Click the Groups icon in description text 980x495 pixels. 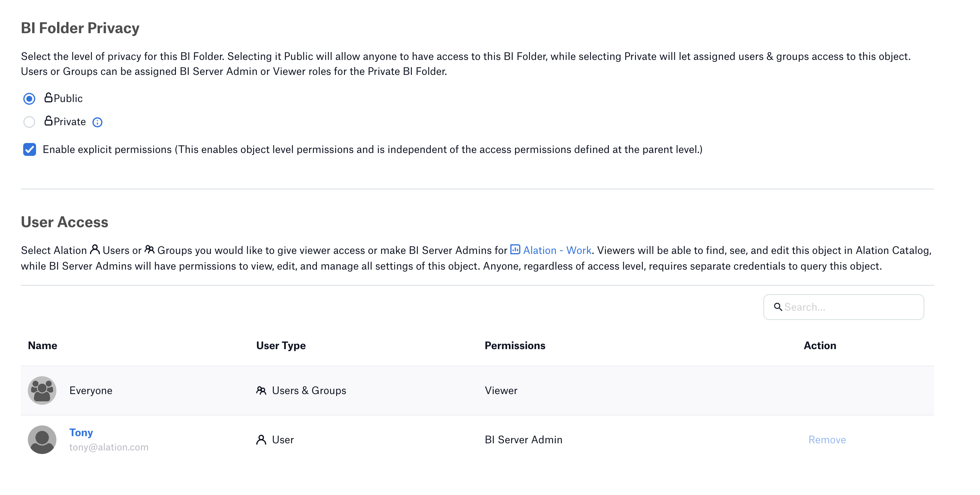tap(150, 249)
